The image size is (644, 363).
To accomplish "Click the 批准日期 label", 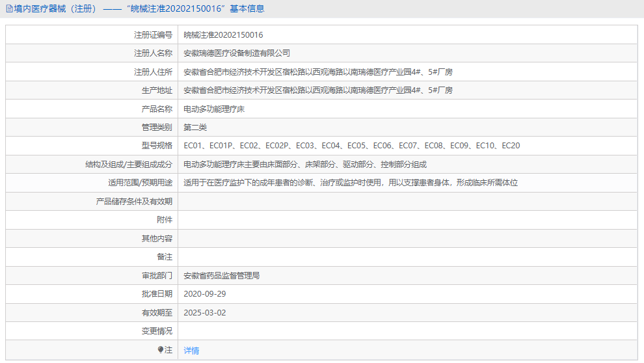I will (x=157, y=294).
